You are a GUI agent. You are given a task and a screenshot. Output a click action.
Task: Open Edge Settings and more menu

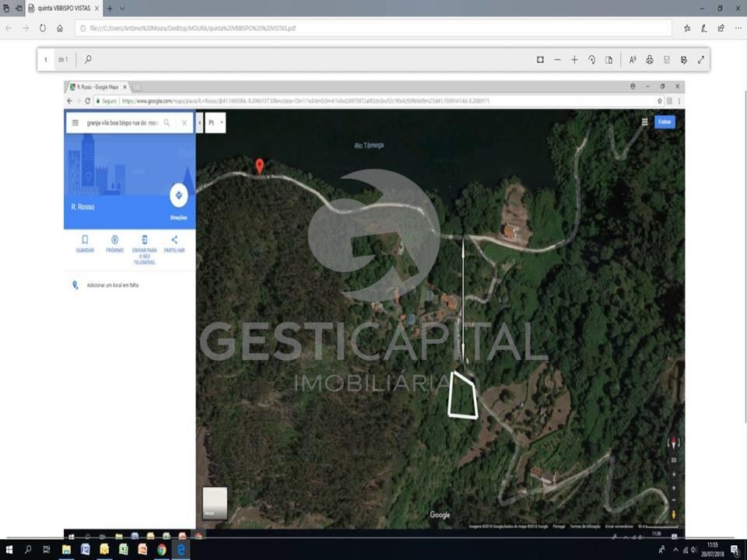(x=738, y=28)
